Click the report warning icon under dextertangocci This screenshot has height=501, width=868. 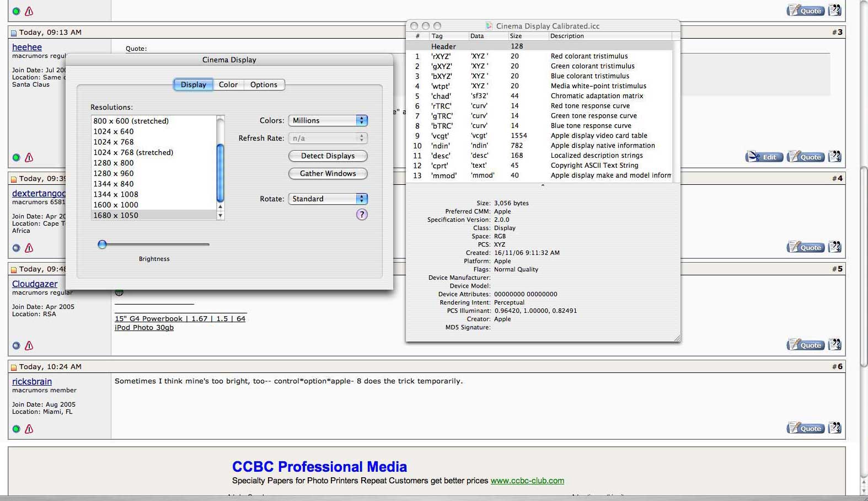29,248
